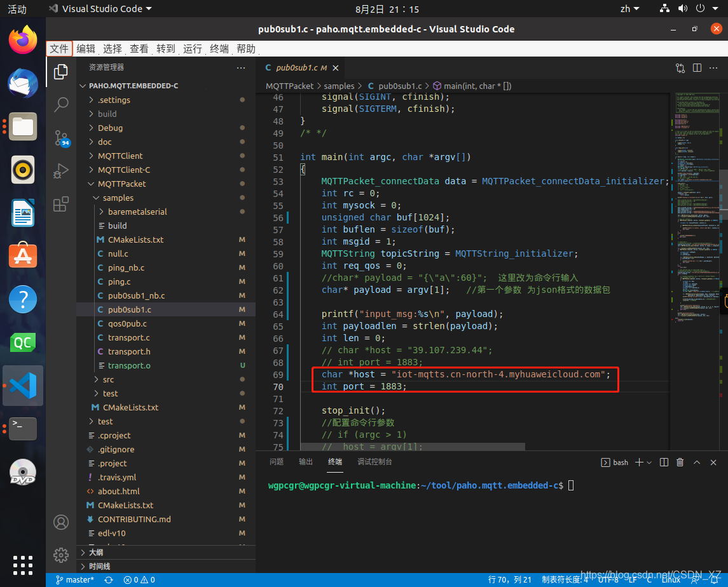This screenshot has width=728, height=587.
Task: Open the 活动 activities overview
Action: tap(17, 9)
